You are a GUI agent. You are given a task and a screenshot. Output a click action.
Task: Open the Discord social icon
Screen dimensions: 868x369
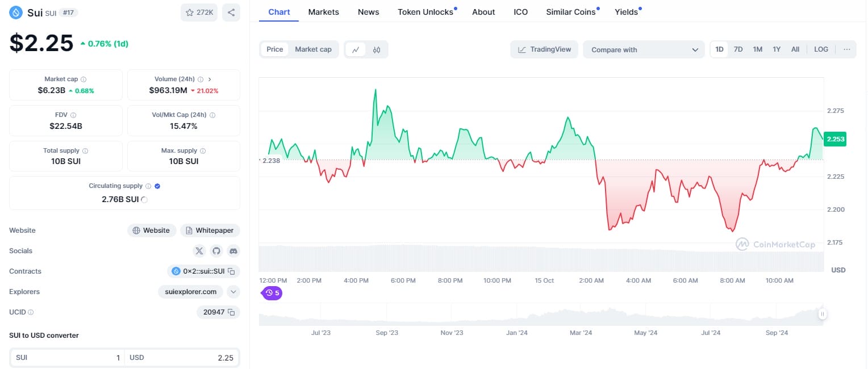[233, 251]
